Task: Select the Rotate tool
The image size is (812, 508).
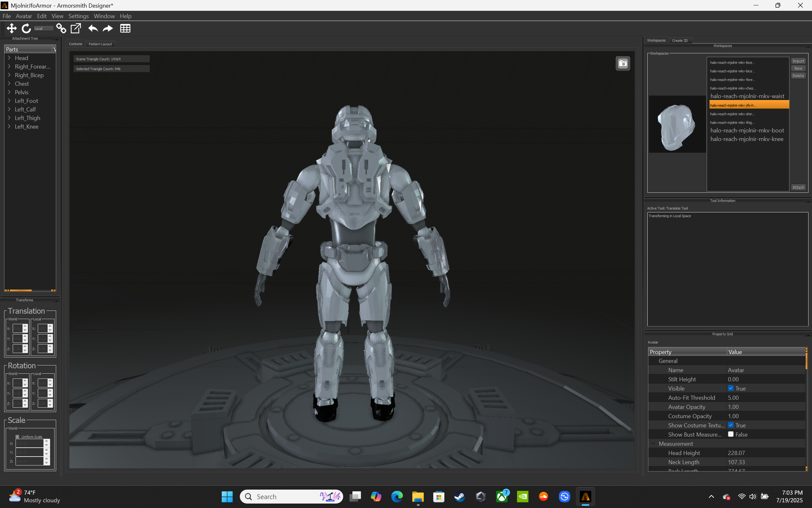Action: pos(26,29)
